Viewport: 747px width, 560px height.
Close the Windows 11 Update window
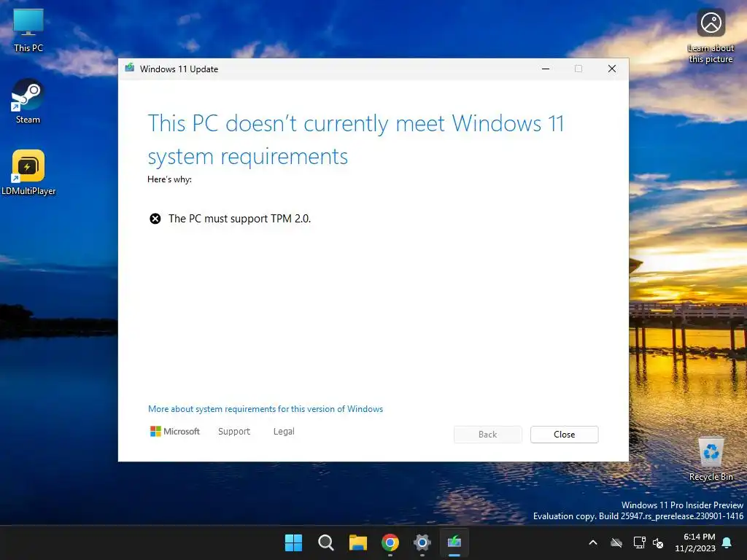[612, 69]
